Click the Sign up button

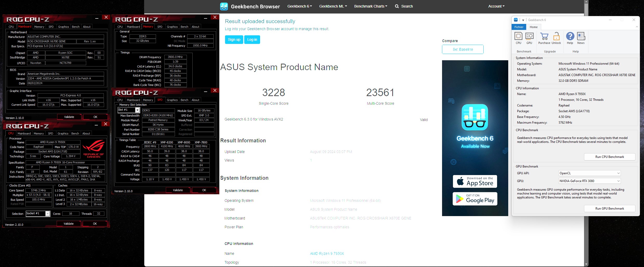(x=234, y=39)
